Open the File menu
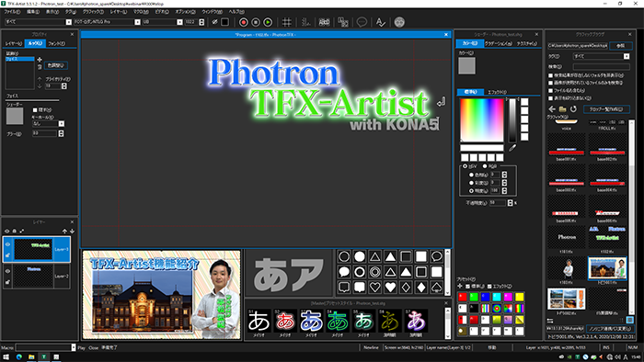 tap(12, 12)
